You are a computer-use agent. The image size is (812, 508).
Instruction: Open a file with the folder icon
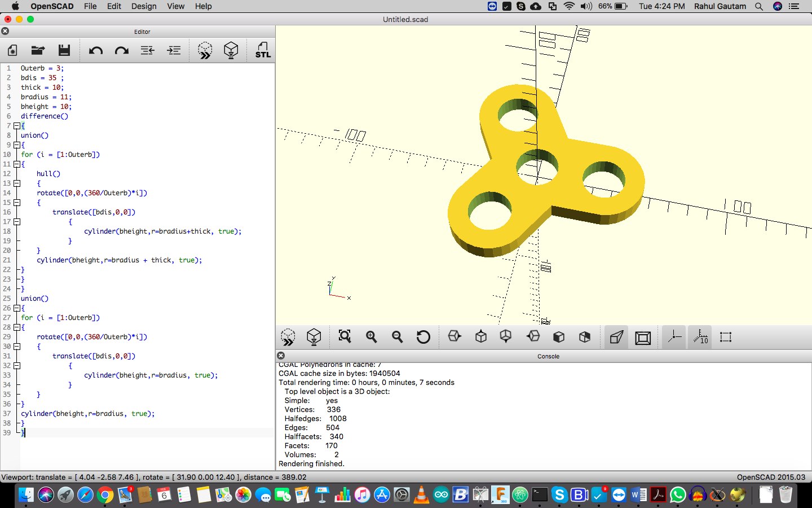point(38,50)
